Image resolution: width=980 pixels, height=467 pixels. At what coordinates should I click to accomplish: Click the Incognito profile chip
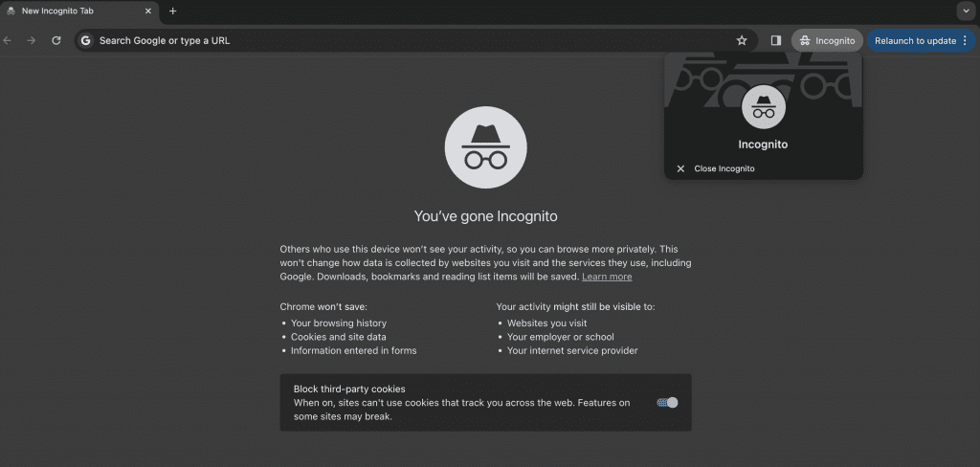pos(827,40)
